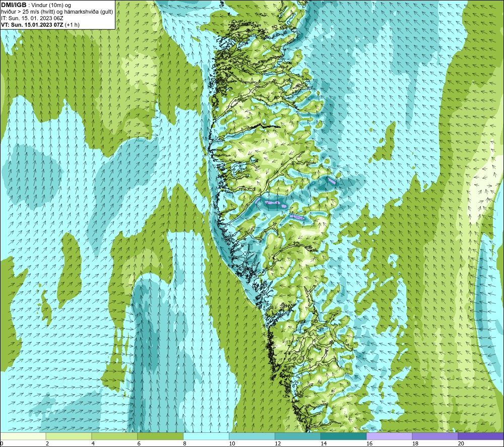Click the legend tick label '8'
This screenshot has width=504, height=447.
pyautogui.click(x=185, y=444)
